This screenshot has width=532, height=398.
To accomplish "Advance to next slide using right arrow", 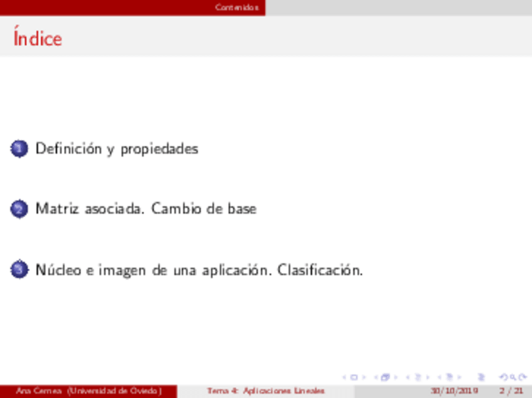I will 364,377.
